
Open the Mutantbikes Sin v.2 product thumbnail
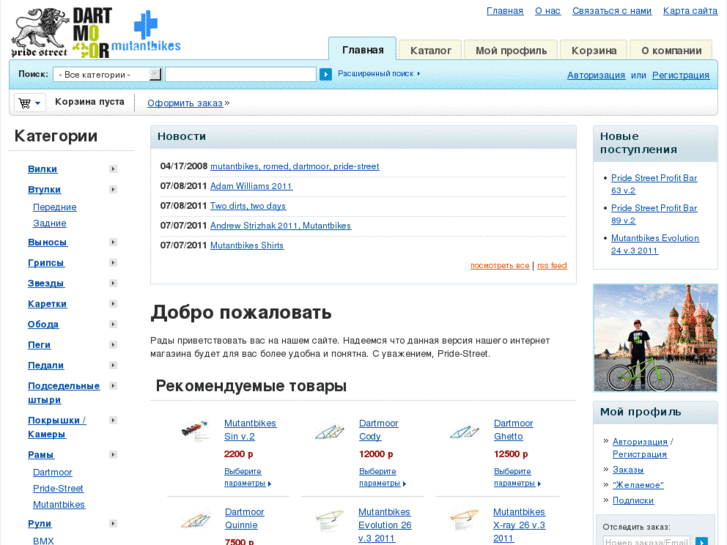[x=194, y=430]
